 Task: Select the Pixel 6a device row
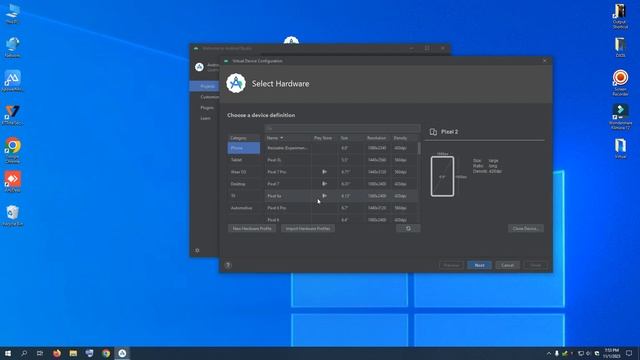[341, 196]
